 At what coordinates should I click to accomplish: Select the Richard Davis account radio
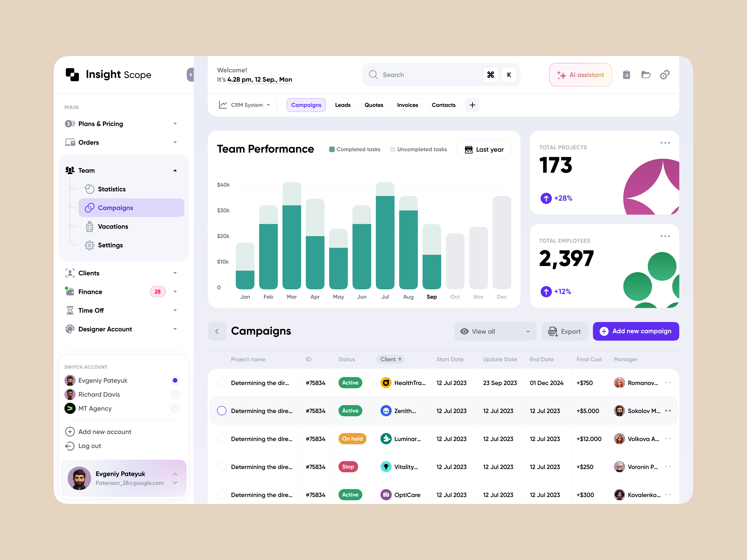click(x=175, y=394)
